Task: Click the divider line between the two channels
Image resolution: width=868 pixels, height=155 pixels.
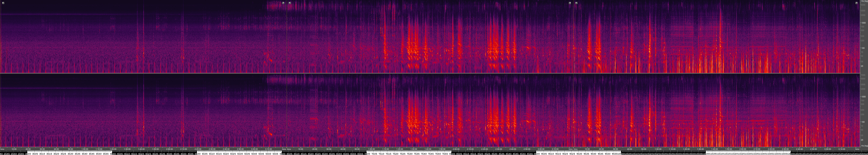Action: (x=431, y=73)
